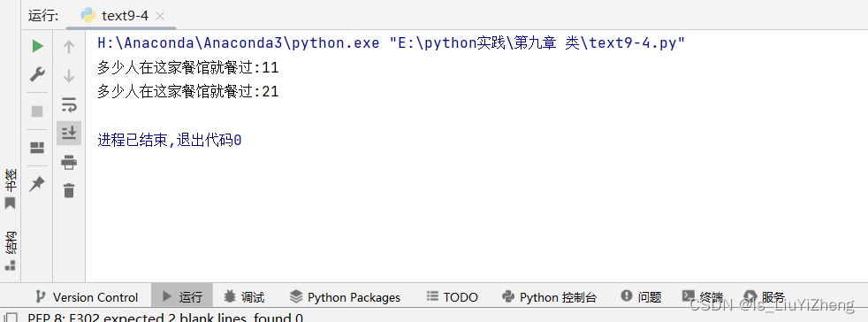Open run configuration wrench settings
This screenshot has width=868, height=322.
pyautogui.click(x=37, y=73)
